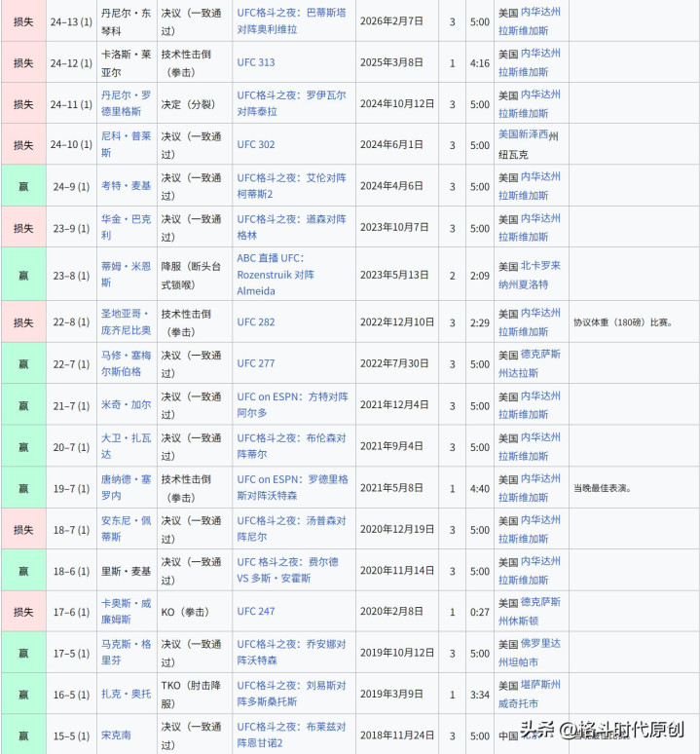Open the 唐纳德·塞罗内 opponent link

(x=126, y=487)
